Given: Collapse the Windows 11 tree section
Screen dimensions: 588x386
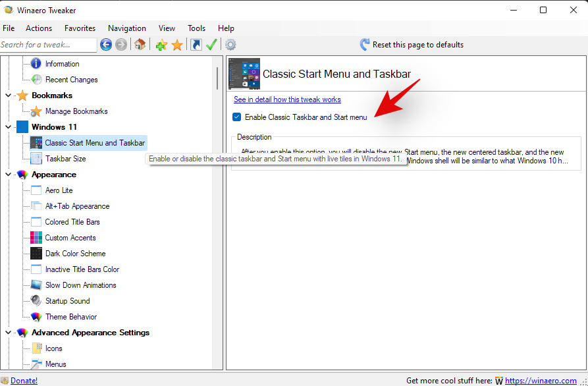Looking at the screenshot, I should pos(9,127).
